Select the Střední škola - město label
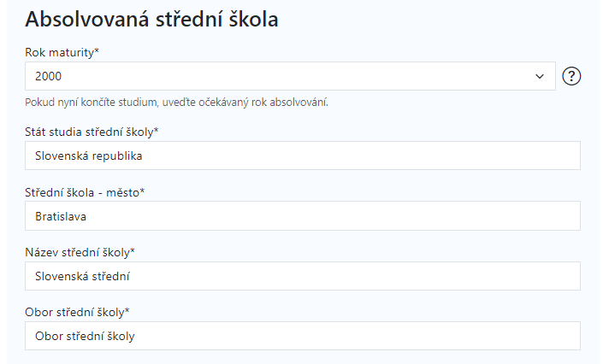This screenshot has width=603, height=364. click(85, 192)
